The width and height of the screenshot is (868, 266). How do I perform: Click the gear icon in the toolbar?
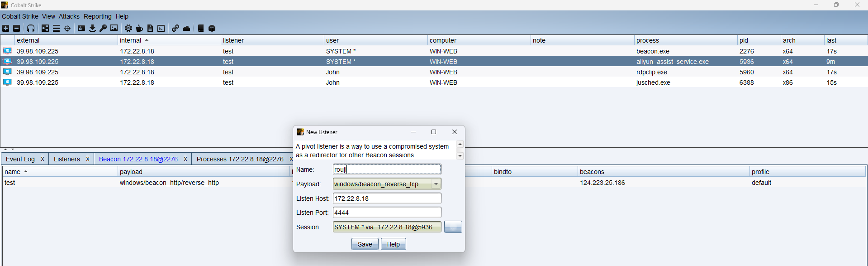pyautogui.click(x=128, y=28)
